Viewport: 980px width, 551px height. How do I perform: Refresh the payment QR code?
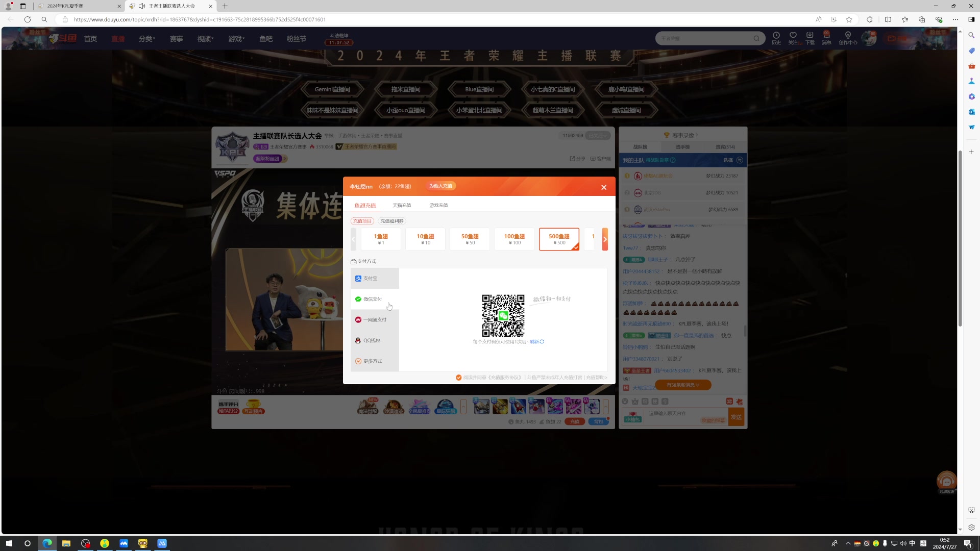[537, 342]
